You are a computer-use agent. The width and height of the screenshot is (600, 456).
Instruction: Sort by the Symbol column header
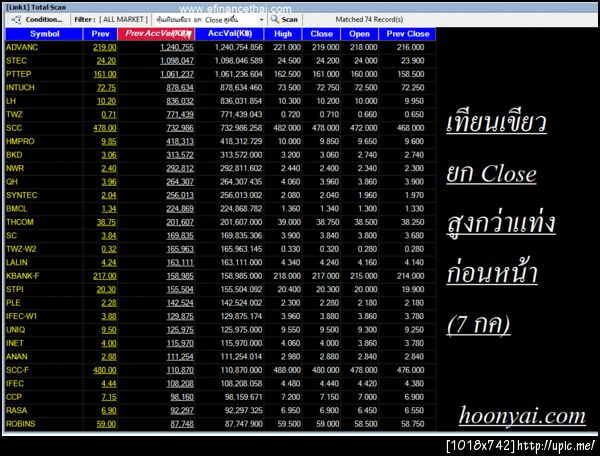pos(44,34)
